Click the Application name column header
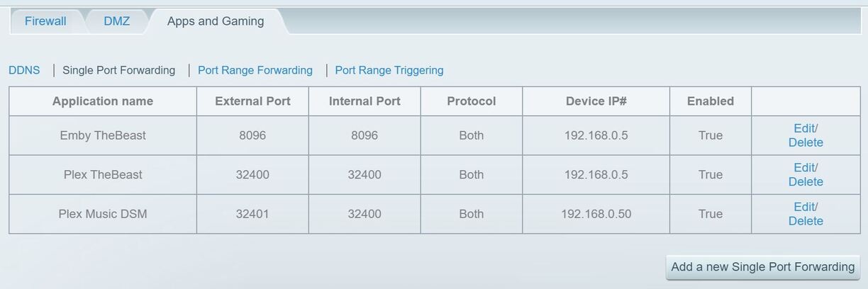Image resolution: width=868 pixels, height=289 pixels. [103, 101]
